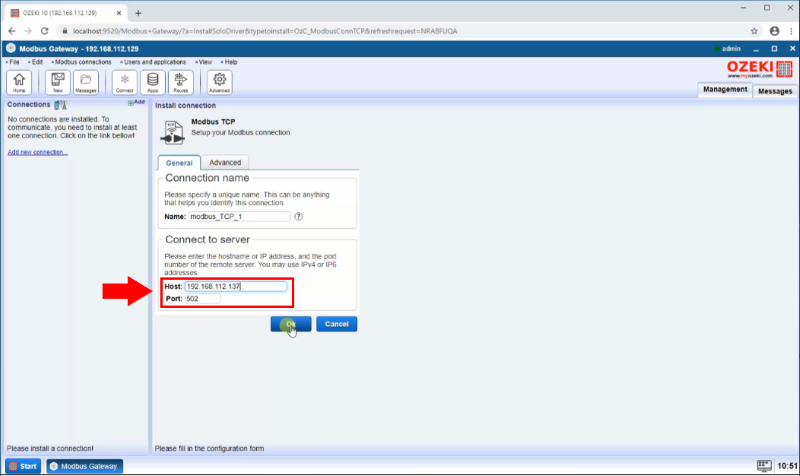Open a new browser tab
This screenshot has width=800, height=476.
(138, 13)
